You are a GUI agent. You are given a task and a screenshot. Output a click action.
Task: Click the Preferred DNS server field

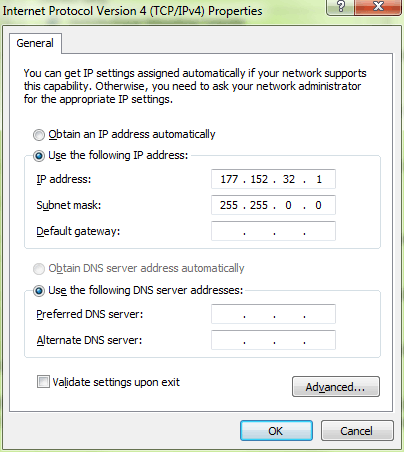coord(273,314)
